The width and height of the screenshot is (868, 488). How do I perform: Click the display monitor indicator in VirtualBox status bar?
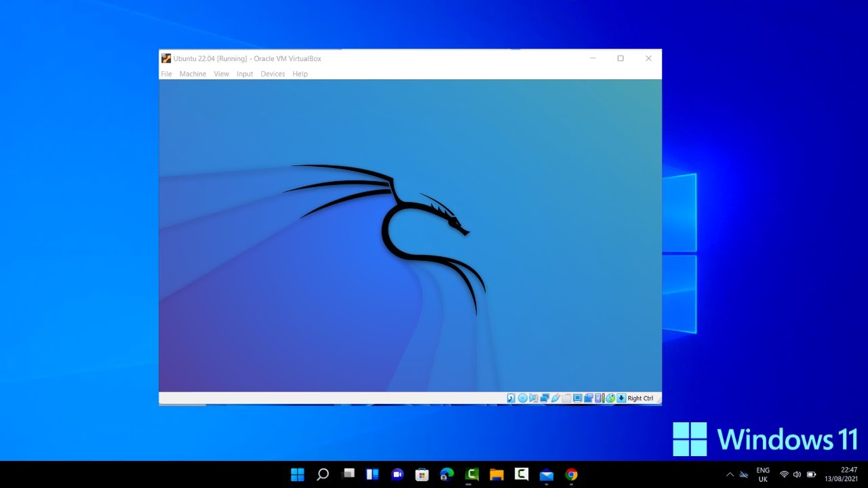pos(578,398)
